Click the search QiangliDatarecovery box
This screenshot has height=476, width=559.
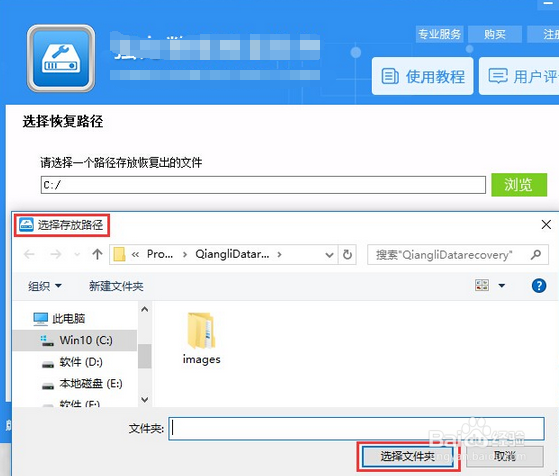point(458,255)
